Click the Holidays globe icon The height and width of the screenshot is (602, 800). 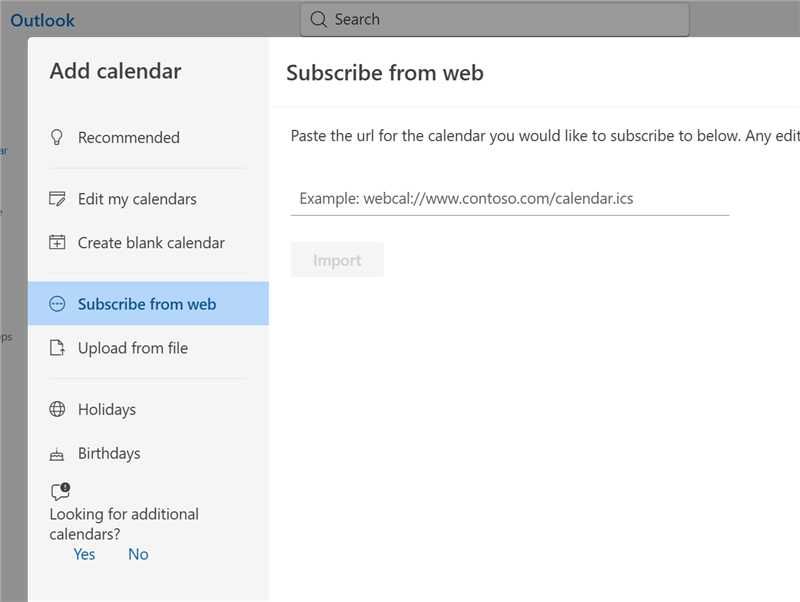tap(57, 409)
